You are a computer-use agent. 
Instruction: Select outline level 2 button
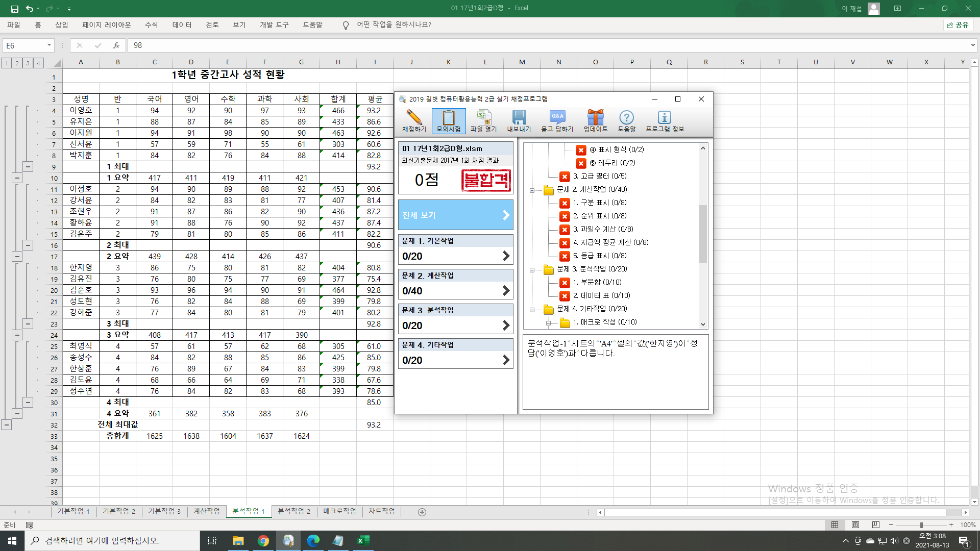[17, 63]
